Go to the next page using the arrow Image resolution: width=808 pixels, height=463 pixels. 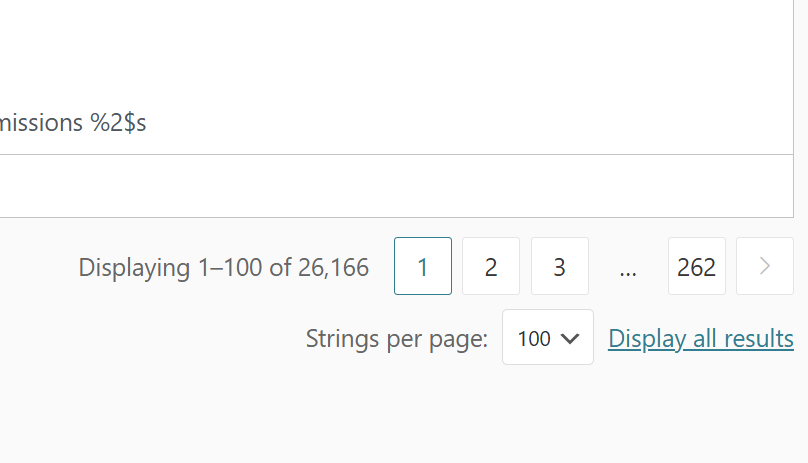tap(765, 266)
